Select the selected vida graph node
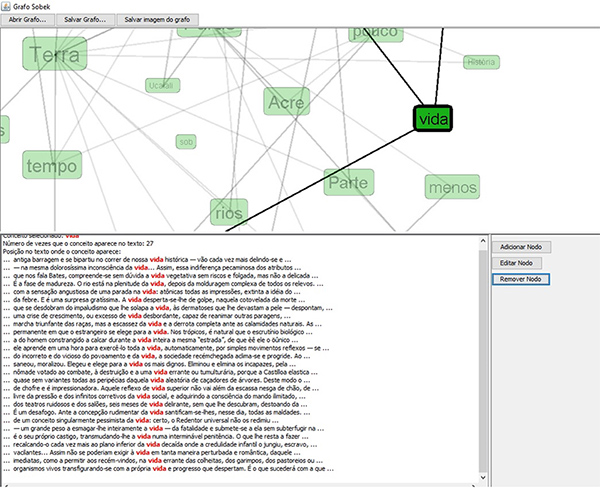Viewport: 600px width, 488px height. (433, 119)
